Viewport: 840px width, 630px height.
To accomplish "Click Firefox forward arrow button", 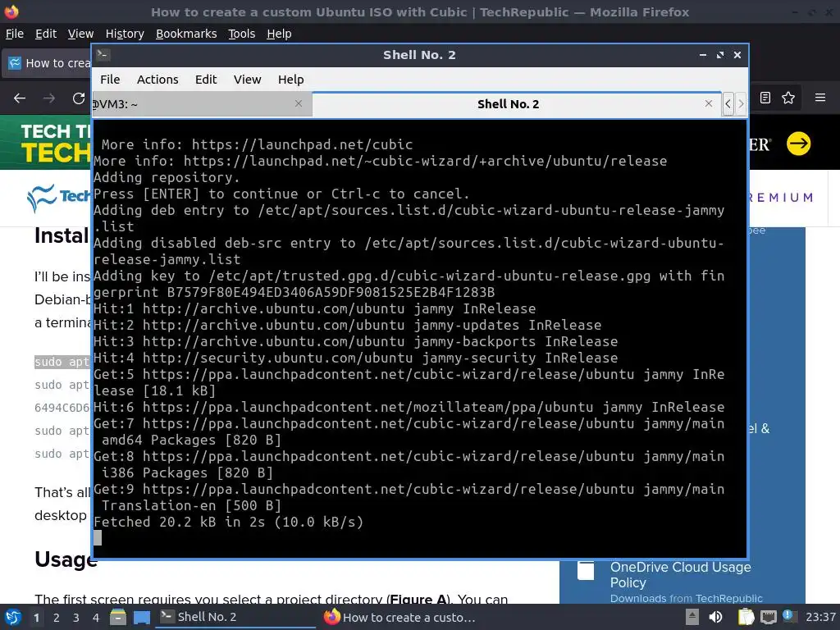I will [49, 98].
